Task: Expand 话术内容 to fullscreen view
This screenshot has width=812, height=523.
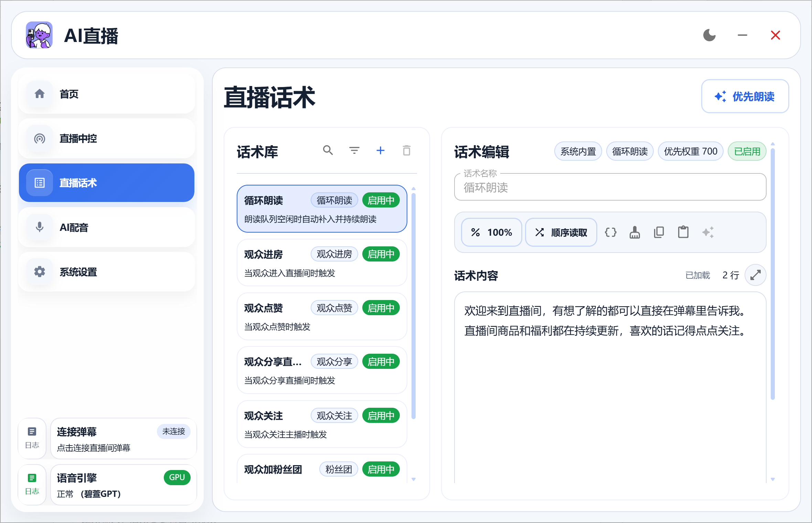Action: (x=756, y=275)
